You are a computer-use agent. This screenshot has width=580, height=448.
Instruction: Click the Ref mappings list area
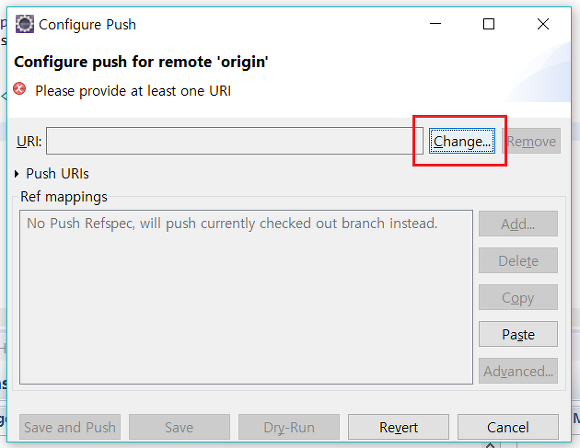point(246,297)
